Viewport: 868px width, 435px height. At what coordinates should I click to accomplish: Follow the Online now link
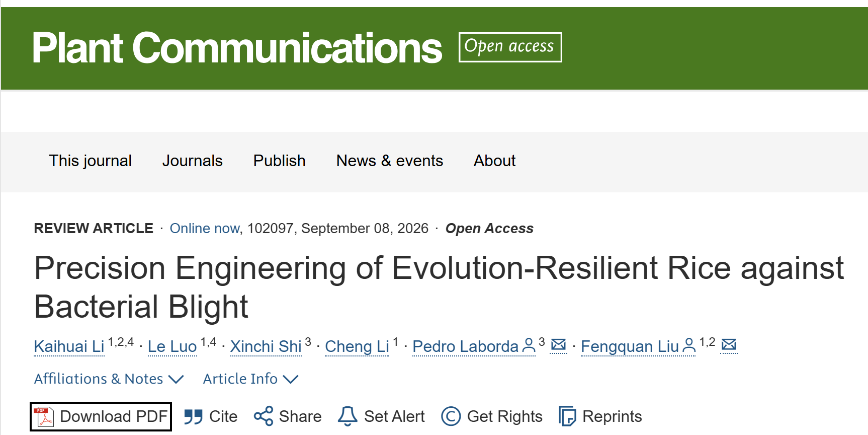coord(205,229)
